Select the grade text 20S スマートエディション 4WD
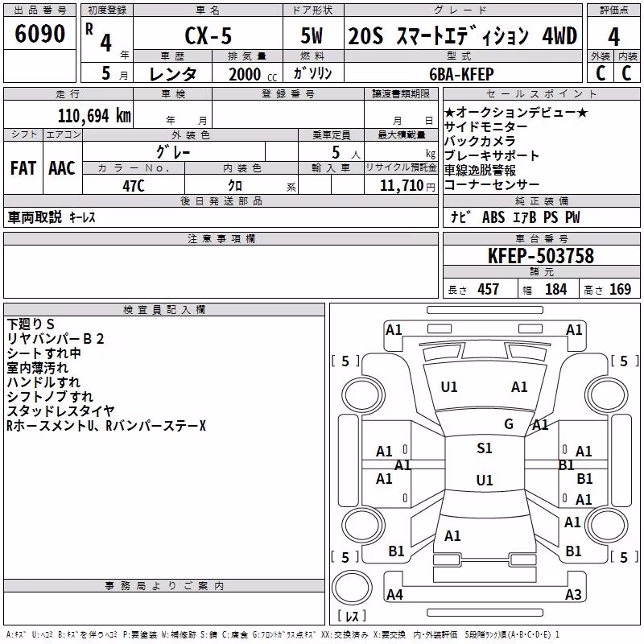Screen dimensions: 644x644 pos(462,35)
